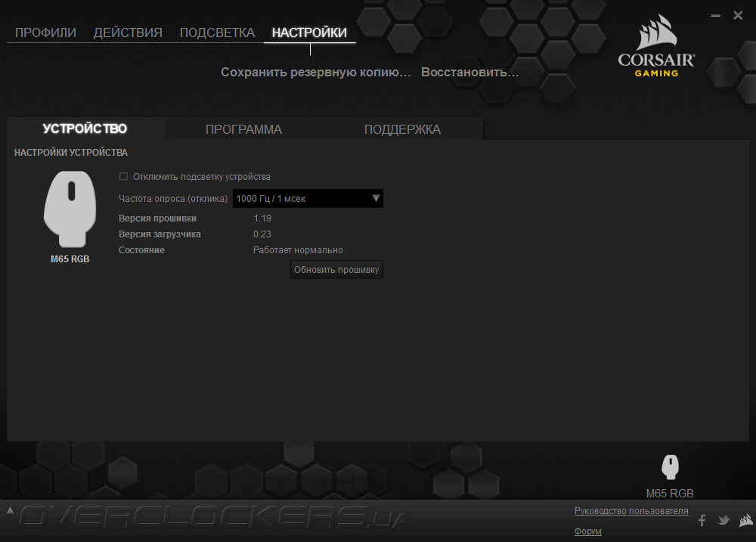The image size is (756, 542).
Task: Expand the bottom panel with the up arrow
Action: 10,510
